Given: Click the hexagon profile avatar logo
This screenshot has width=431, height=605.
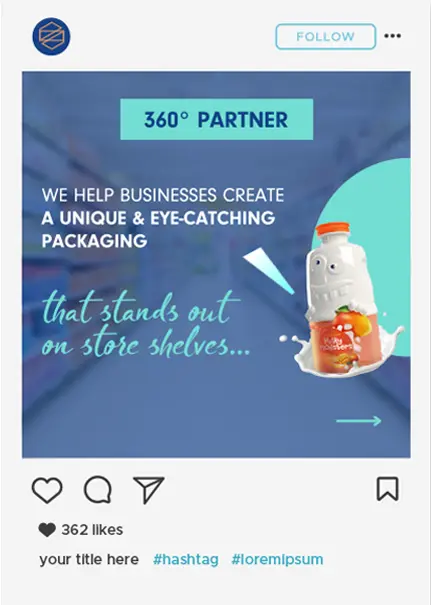Looking at the screenshot, I should point(51,36).
